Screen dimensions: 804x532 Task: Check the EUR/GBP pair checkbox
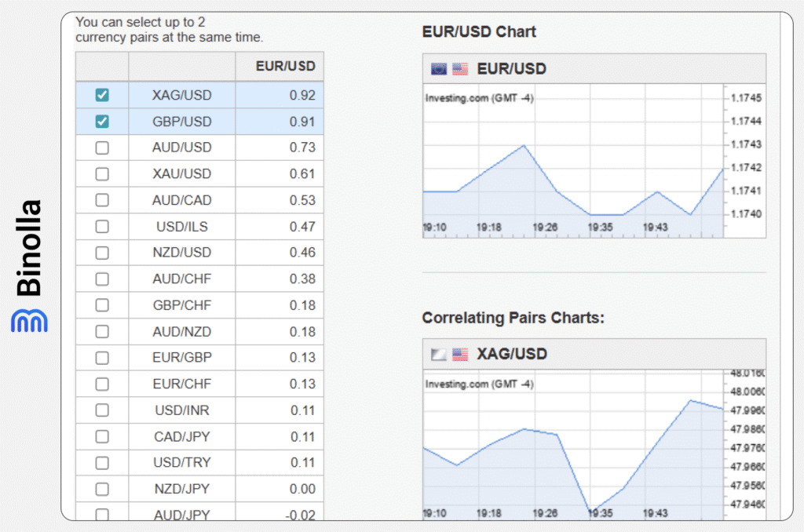tap(102, 358)
